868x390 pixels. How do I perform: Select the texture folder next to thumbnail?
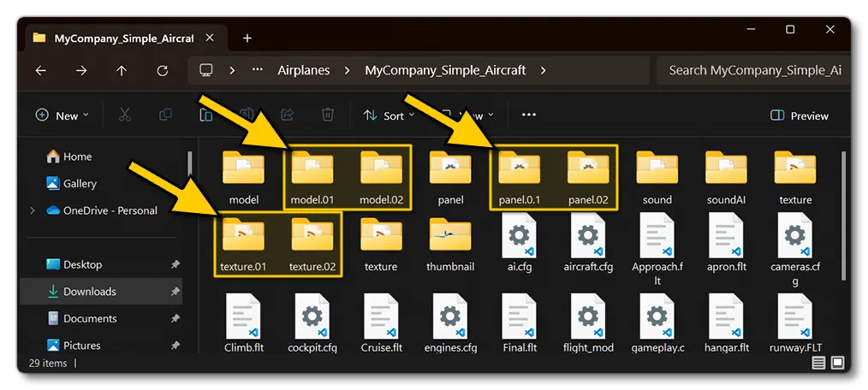tap(381, 244)
